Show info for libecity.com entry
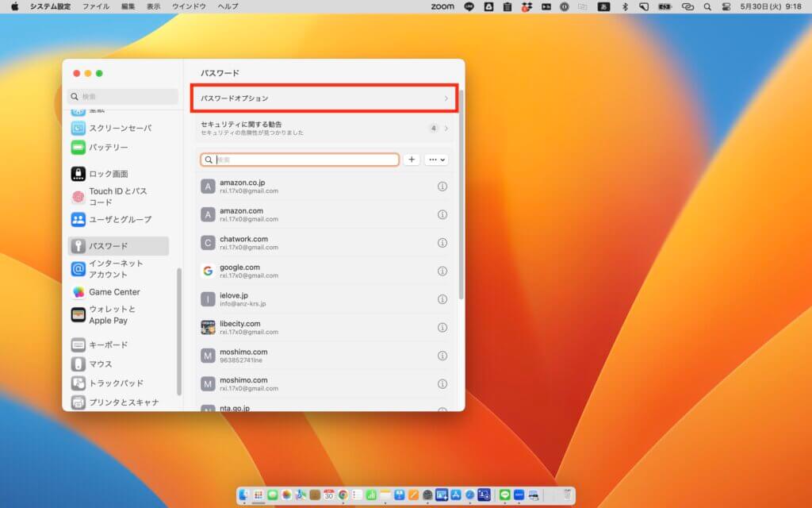Screen dimensions: 812x508 [442, 328]
